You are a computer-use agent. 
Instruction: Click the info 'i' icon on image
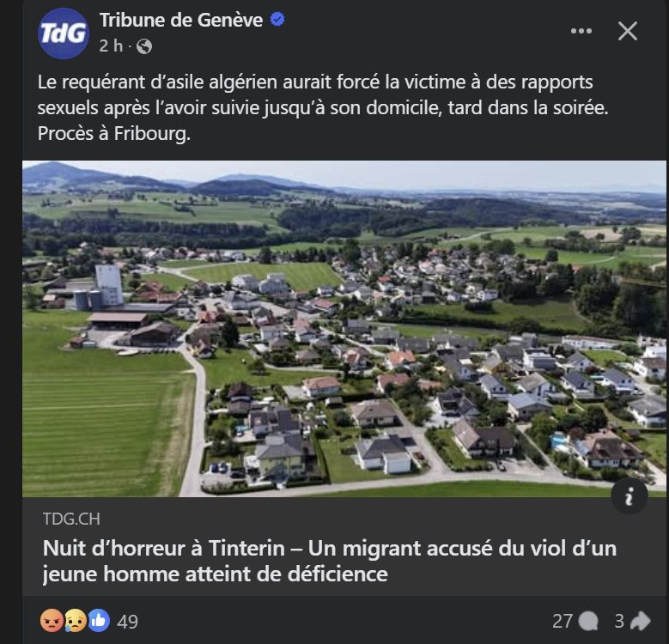629,496
